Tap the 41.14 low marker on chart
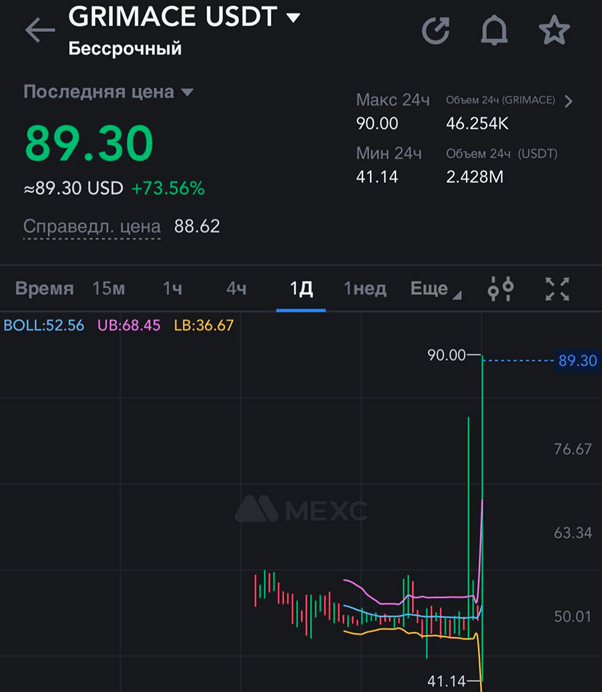 (446, 681)
